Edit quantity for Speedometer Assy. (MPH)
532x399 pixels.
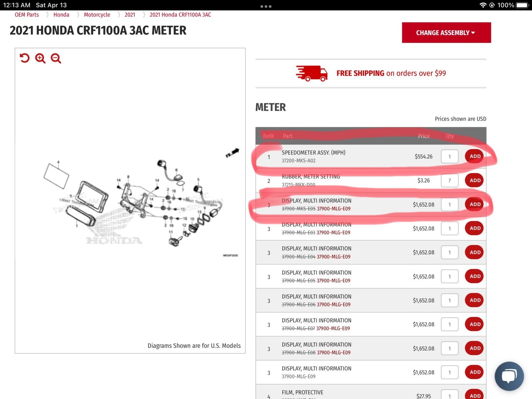tap(450, 157)
